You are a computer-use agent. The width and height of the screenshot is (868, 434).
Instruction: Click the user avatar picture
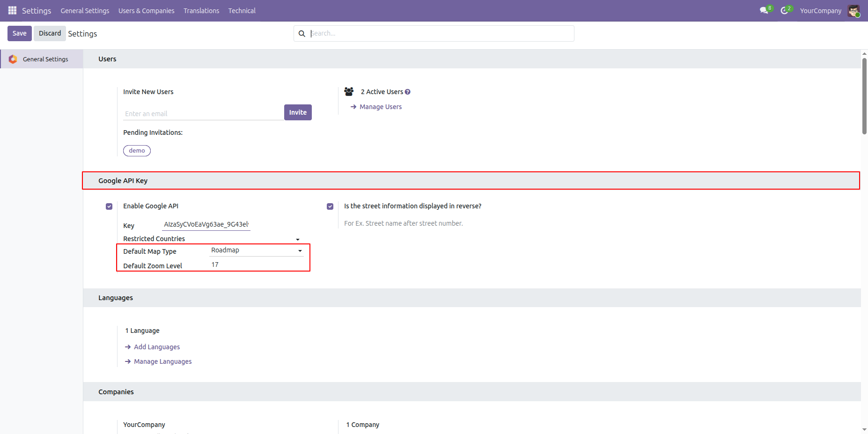(853, 11)
